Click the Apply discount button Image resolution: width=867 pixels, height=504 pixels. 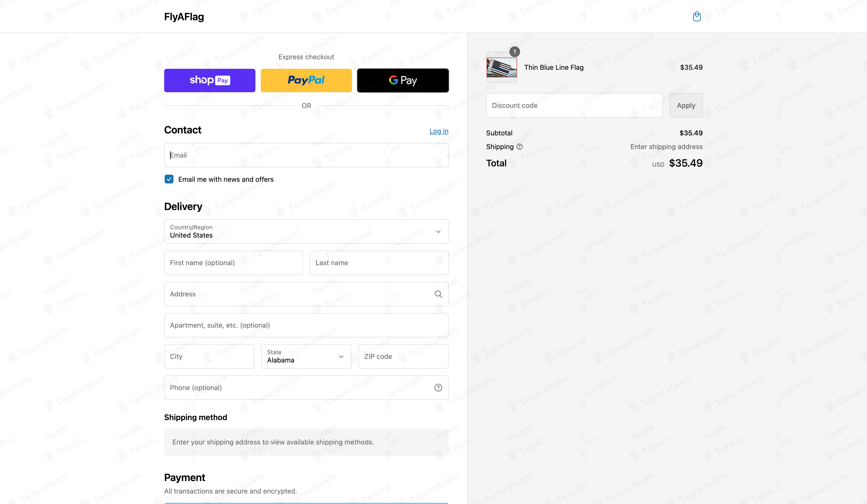pyautogui.click(x=686, y=106)
